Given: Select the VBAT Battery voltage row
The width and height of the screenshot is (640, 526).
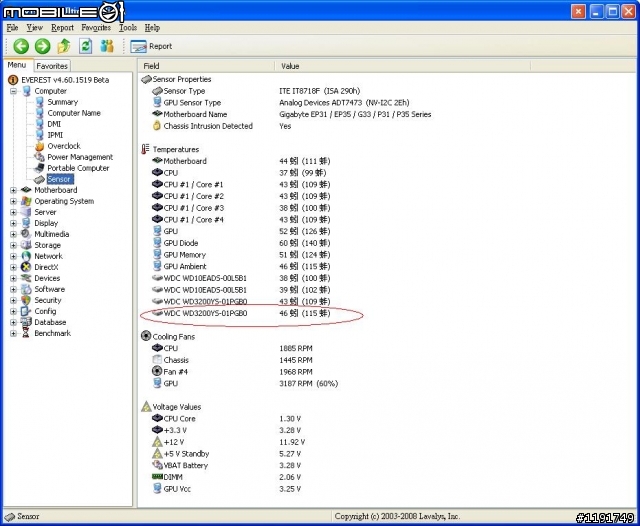Looking at the screenshot, I should (x=227, y=465).
